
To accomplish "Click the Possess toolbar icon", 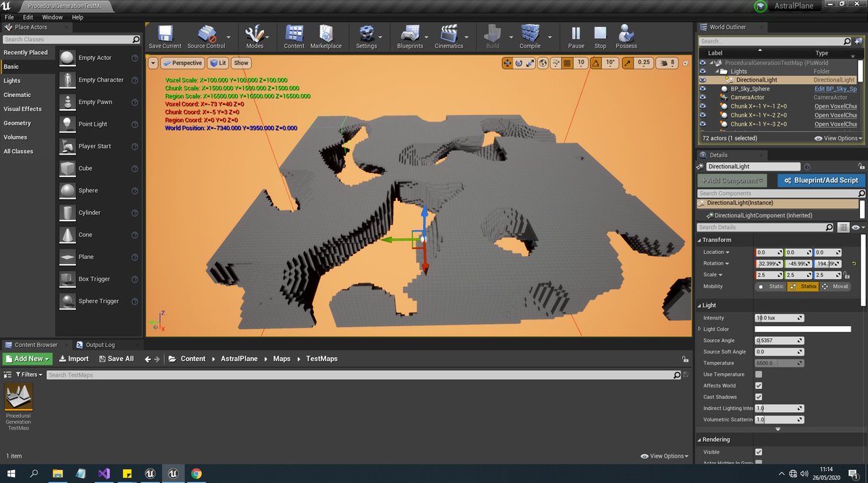I will point(626,38).
